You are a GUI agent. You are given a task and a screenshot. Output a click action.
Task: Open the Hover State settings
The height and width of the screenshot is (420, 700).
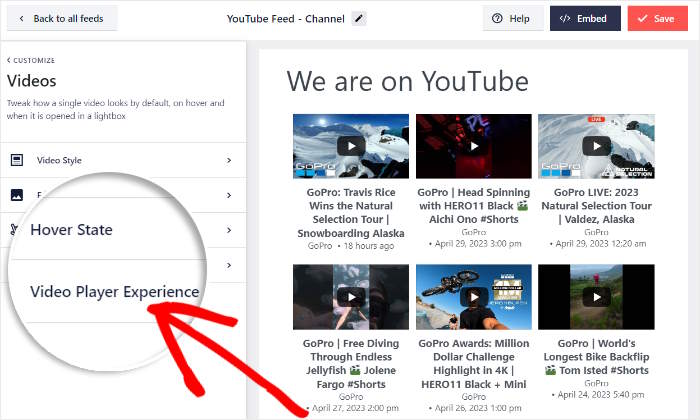pyautogui.click(x=71, y=229)
